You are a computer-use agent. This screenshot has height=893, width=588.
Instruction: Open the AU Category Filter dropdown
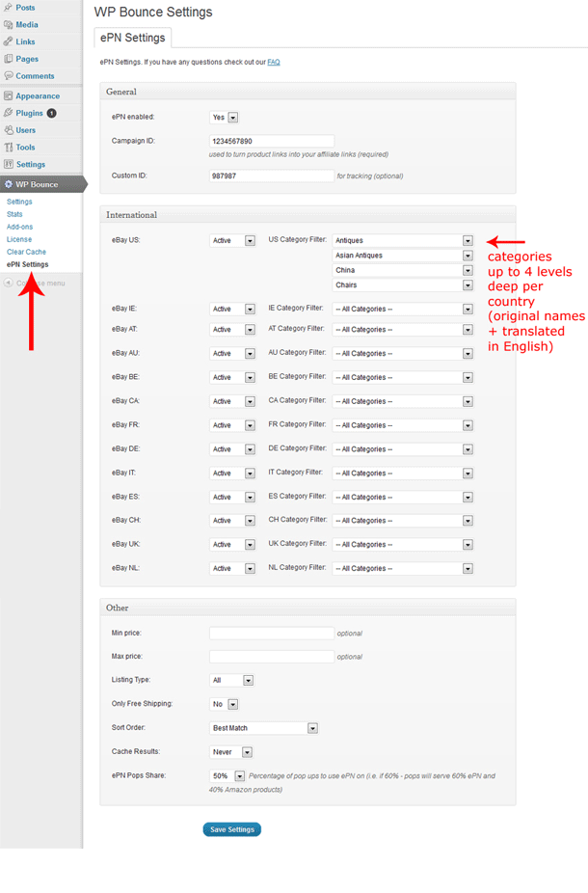coord(403,353)
